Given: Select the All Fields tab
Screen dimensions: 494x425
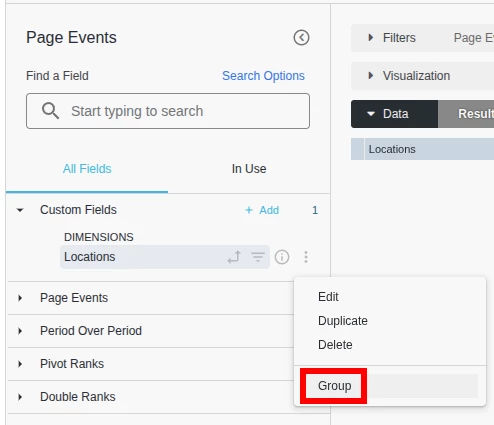Looking at the screenshot, I should pos(87,169).
